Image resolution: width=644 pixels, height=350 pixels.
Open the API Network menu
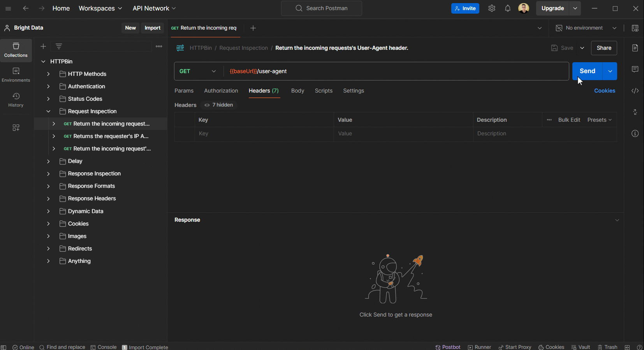point(153,8)
